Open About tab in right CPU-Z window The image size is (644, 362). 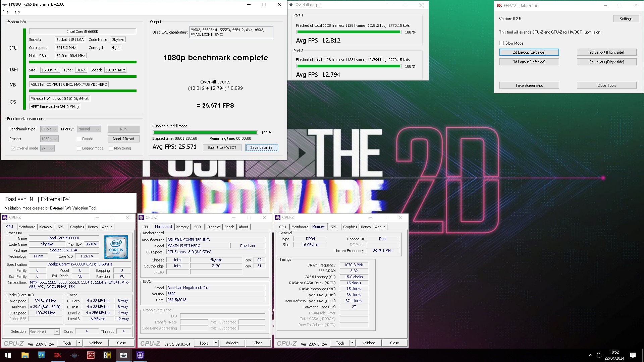[x=380, y=227]
